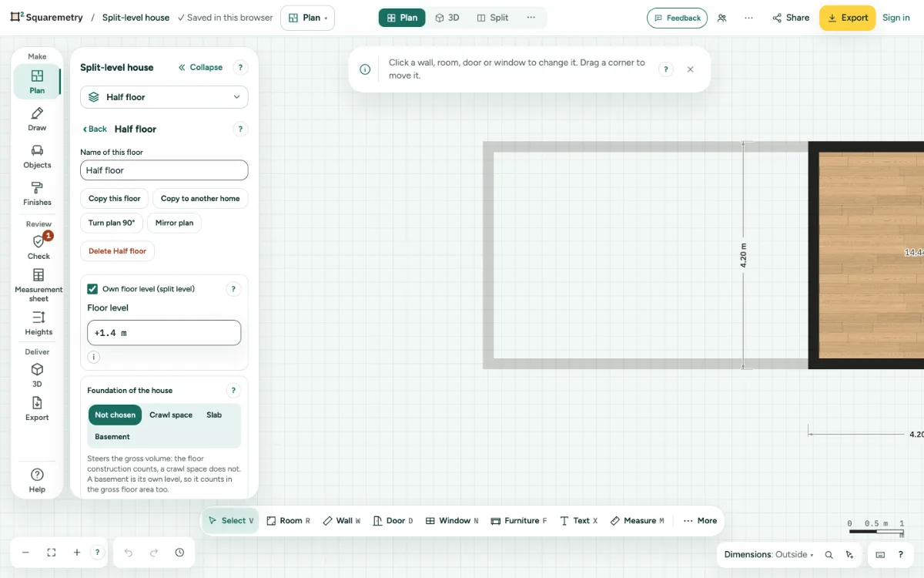Click Copy this floor button
The width and height of the screenshot is (924, 578).
tap(114, 198)
